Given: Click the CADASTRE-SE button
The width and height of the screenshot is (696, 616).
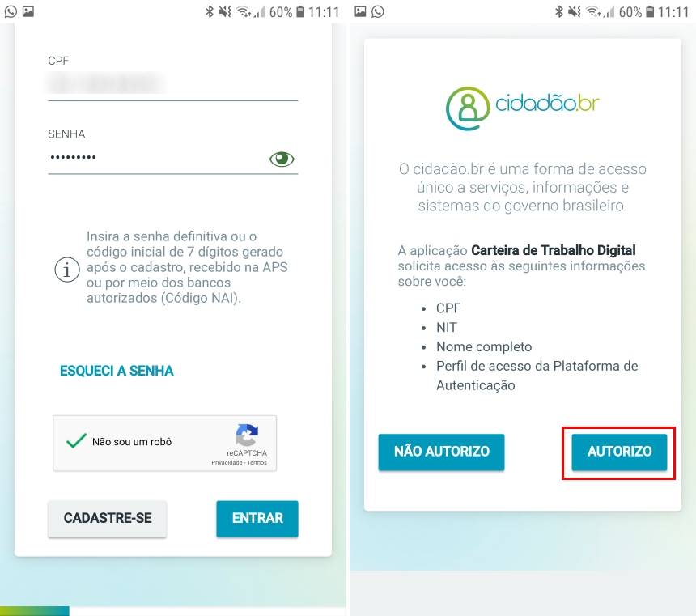Looking at the screenshot, I should (108, 518).
